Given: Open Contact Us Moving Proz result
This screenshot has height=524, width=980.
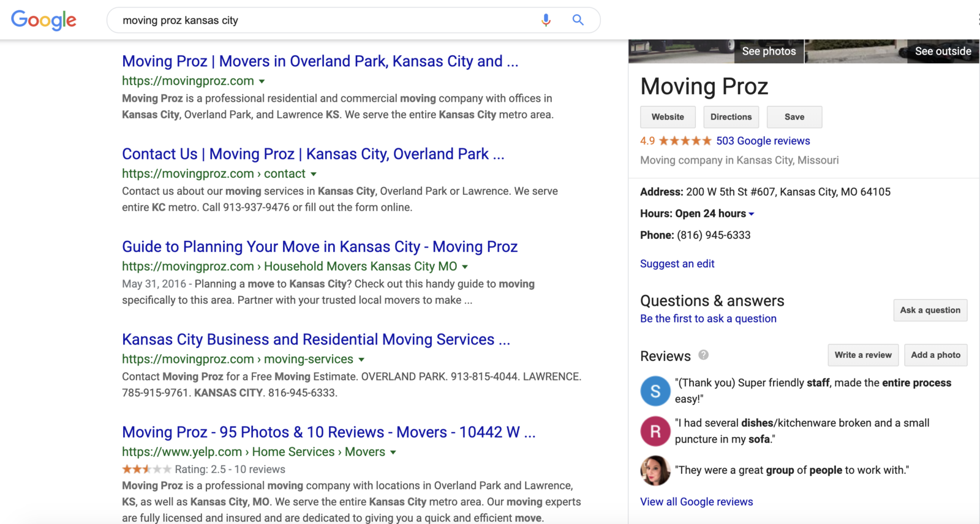Looking at the screenshot, I should 313,154.
